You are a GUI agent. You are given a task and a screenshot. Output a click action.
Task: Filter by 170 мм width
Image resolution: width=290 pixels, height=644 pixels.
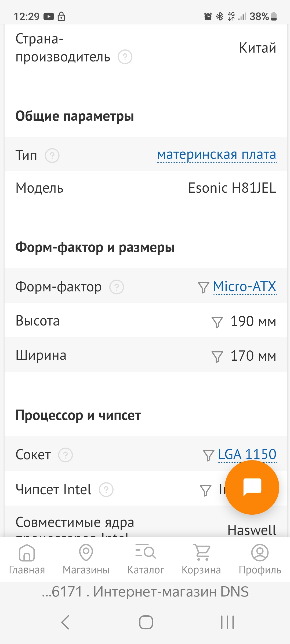click(217, 356)
